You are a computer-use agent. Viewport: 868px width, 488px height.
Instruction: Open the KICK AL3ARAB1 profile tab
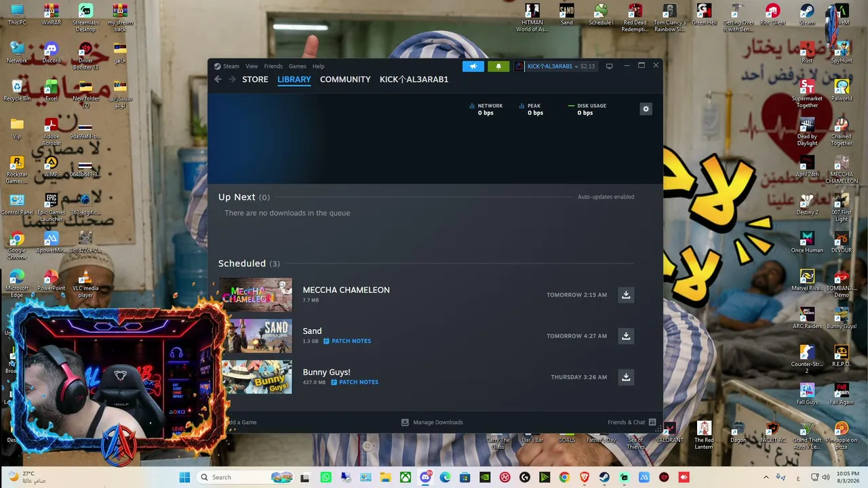click(x=414, y=79)
